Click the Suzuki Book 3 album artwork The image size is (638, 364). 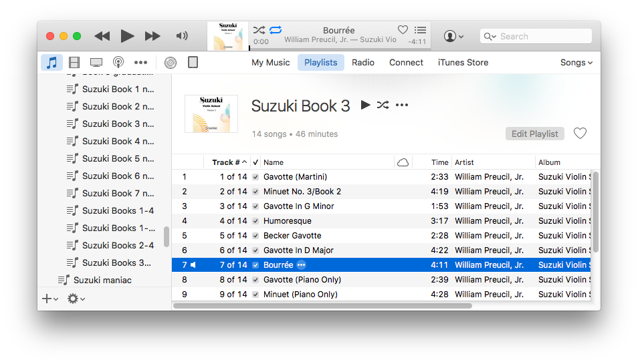pos(211,114)
